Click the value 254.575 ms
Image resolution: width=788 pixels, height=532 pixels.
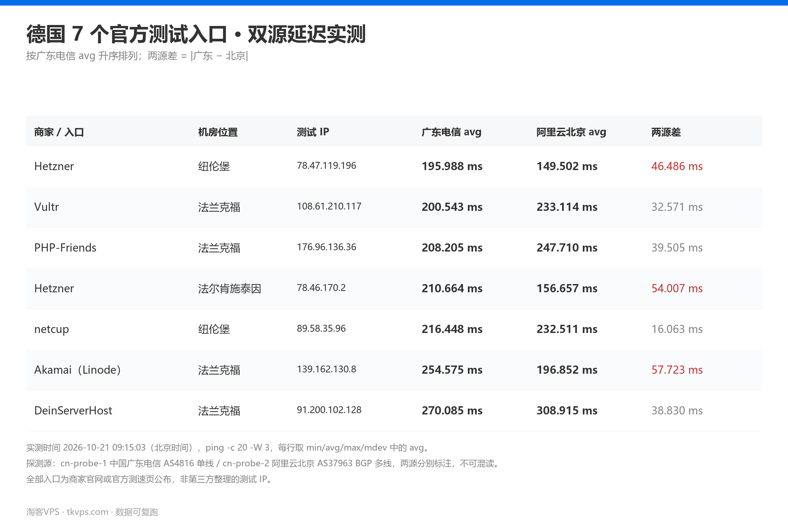pos(452,370)
